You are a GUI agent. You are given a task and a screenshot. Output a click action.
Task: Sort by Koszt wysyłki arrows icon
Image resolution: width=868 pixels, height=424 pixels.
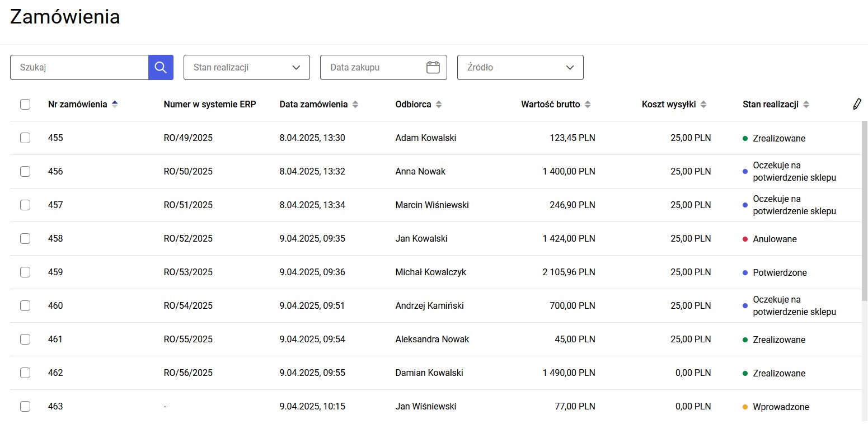pos(703,104)
